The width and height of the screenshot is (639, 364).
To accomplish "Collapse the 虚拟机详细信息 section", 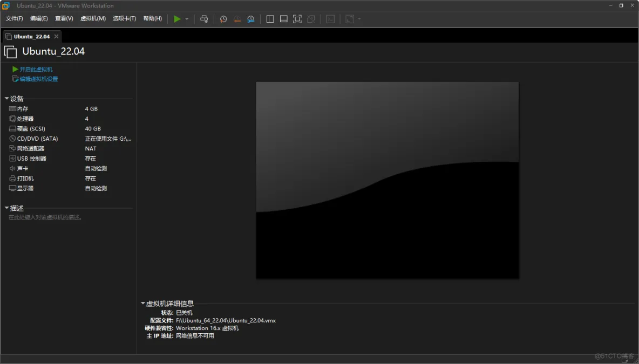I will point(142,304).
